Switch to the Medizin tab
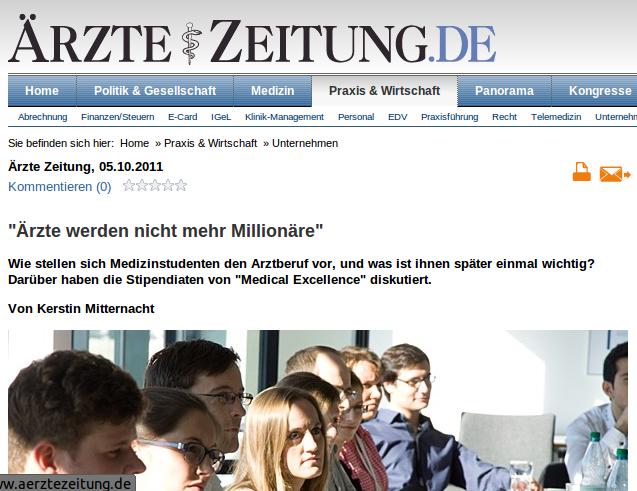Screen dimensions: 637x491 [x=273, y=91]
